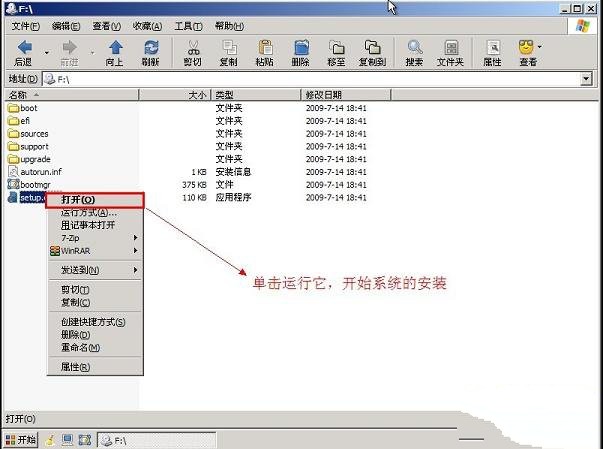Image resolution: width=603 pixels, height=449 pixels.
Task: Open the View (查看) toolbar dropdown
Action: pos(527,48)
